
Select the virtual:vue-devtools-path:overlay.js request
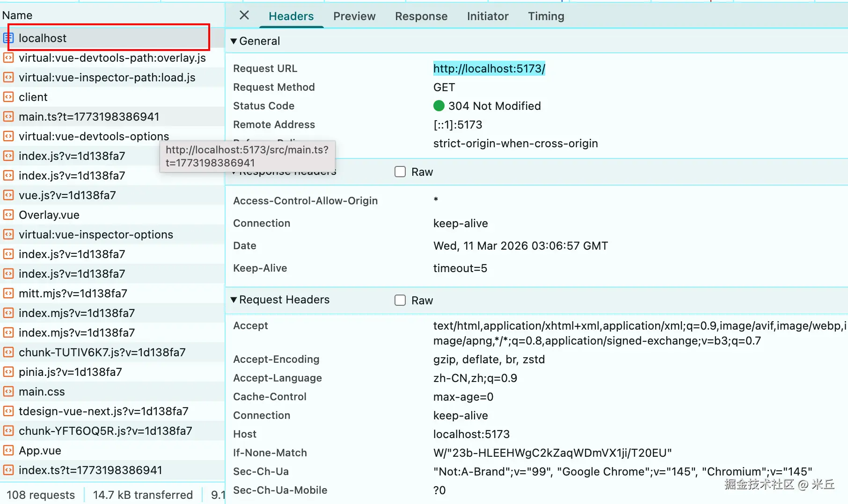[112, 58]
